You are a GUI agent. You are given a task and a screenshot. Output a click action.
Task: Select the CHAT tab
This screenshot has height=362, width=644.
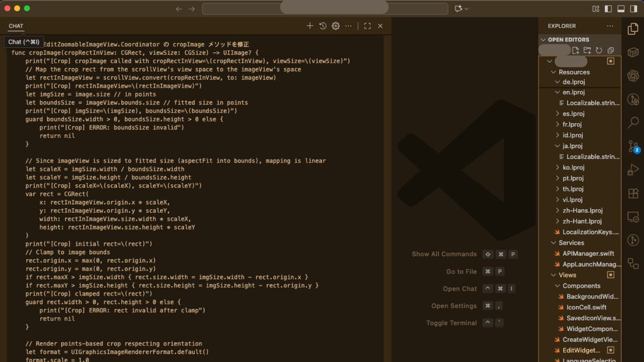16,26
